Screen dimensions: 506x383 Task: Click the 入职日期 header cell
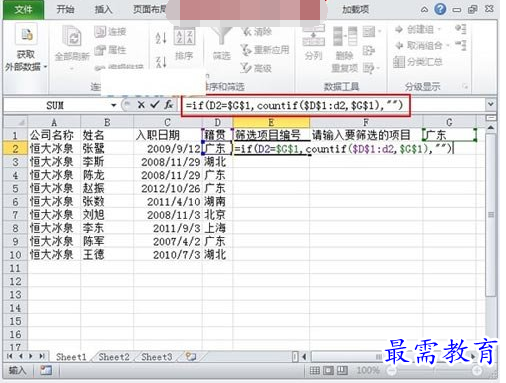click(168, 135)
